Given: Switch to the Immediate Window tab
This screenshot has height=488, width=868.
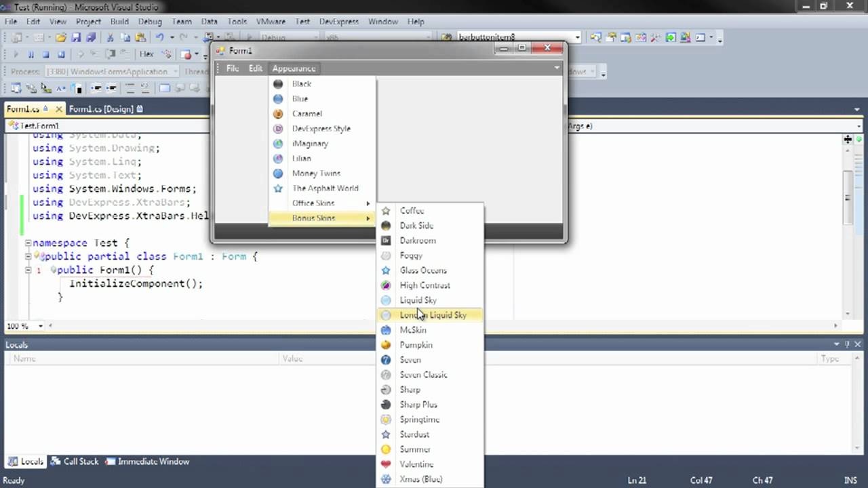Looking at the screenshot, I should (148, 462).
